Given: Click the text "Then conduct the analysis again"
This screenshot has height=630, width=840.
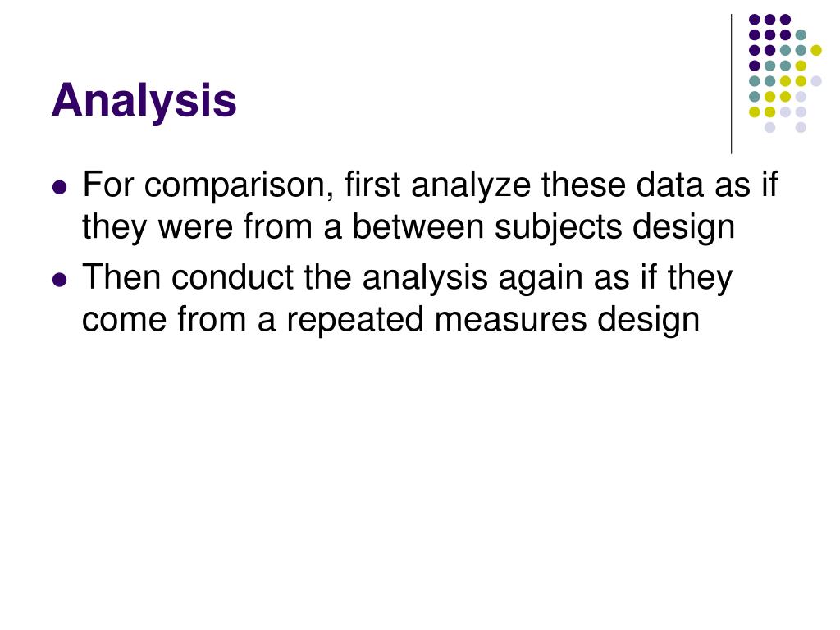Looking at the screenshot, I should point(336,278).
